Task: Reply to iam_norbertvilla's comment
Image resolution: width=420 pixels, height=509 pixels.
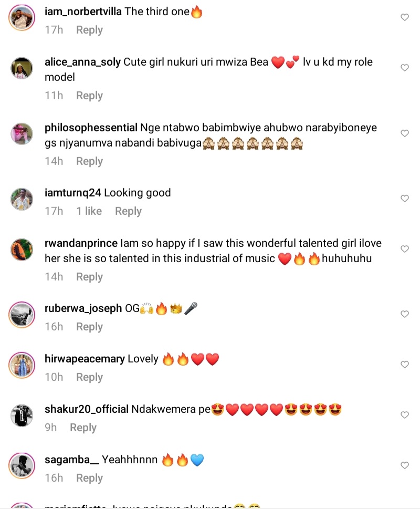Action: (89, 30)
